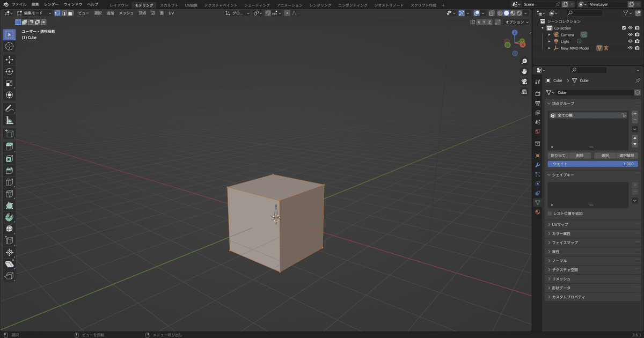Select the Transform tool

click(x=9, y=95)
